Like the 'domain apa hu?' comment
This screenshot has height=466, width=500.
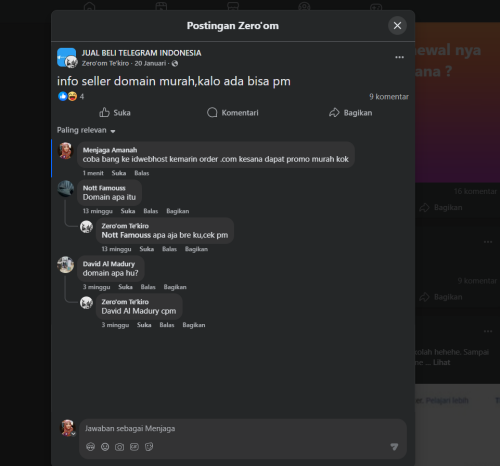125,287
